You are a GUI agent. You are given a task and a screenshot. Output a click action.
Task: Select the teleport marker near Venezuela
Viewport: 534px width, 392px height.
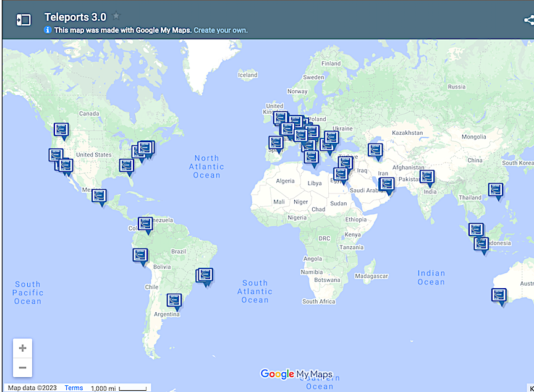(145, 225)
